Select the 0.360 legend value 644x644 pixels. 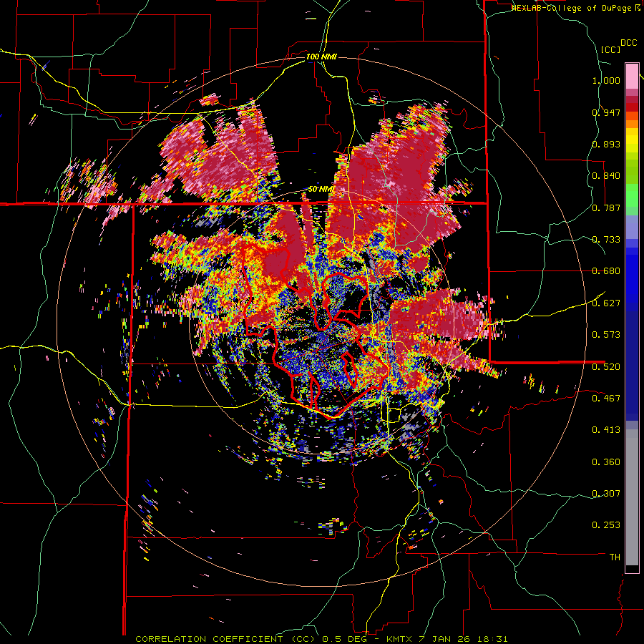(606, 462)
